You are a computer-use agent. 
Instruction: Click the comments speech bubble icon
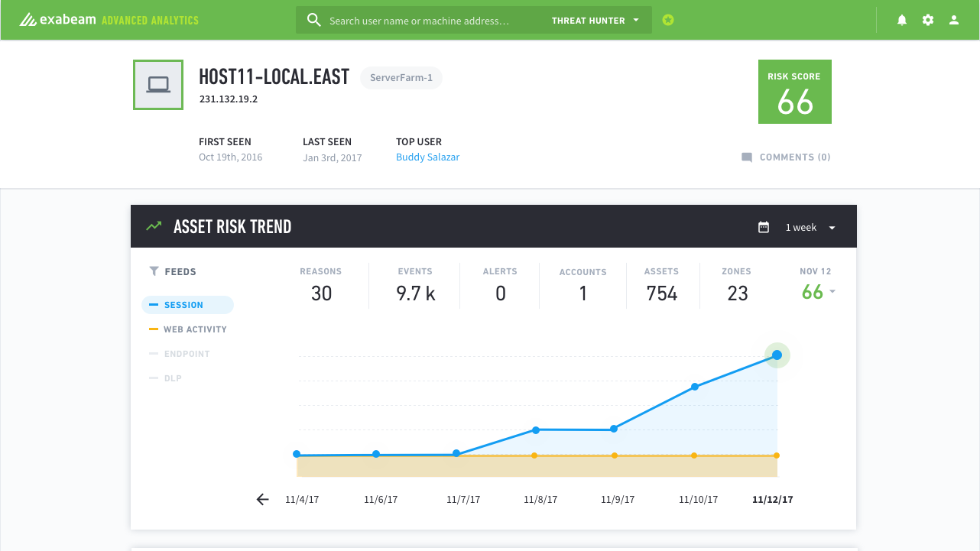pyautogui.click(x=747, y=157)
